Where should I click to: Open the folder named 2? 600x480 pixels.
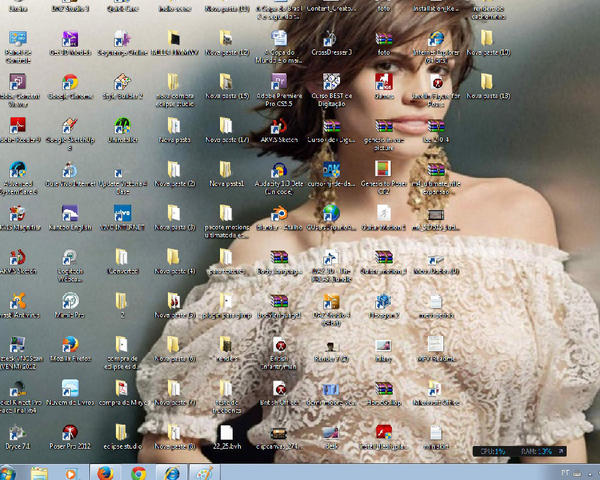click(x=122, y=306)
